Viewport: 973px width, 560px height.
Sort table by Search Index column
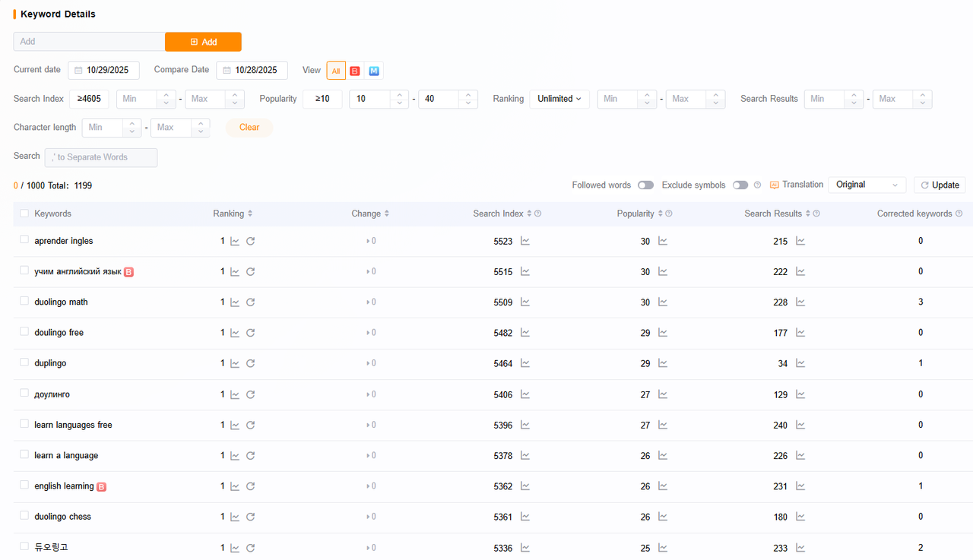(x=529, y=214)
